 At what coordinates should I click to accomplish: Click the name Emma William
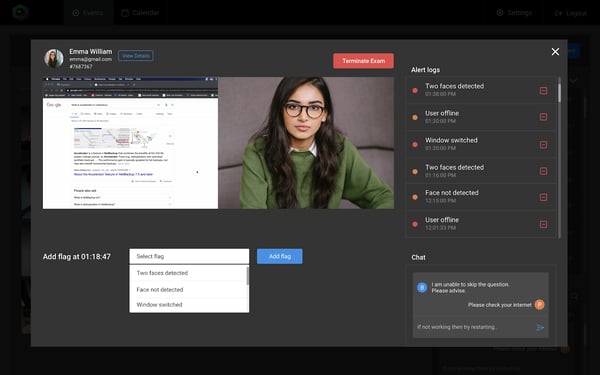(91, 51)
